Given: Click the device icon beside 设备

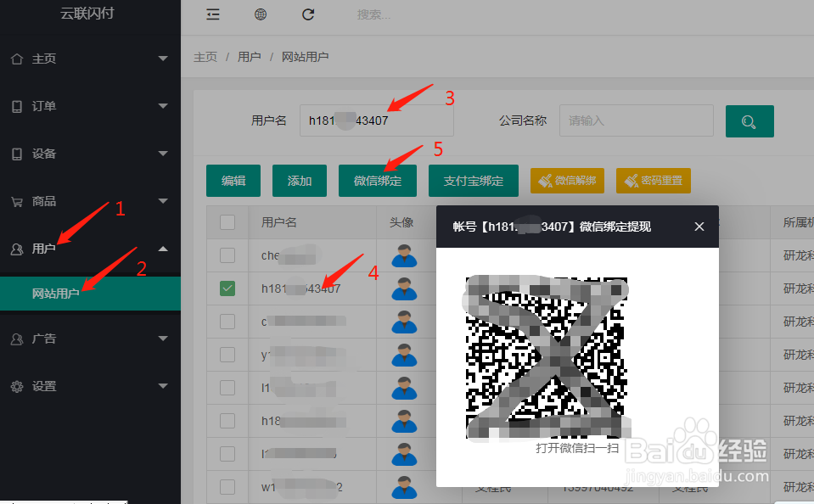Looking at the screenshot, I should tap(17, 154).
